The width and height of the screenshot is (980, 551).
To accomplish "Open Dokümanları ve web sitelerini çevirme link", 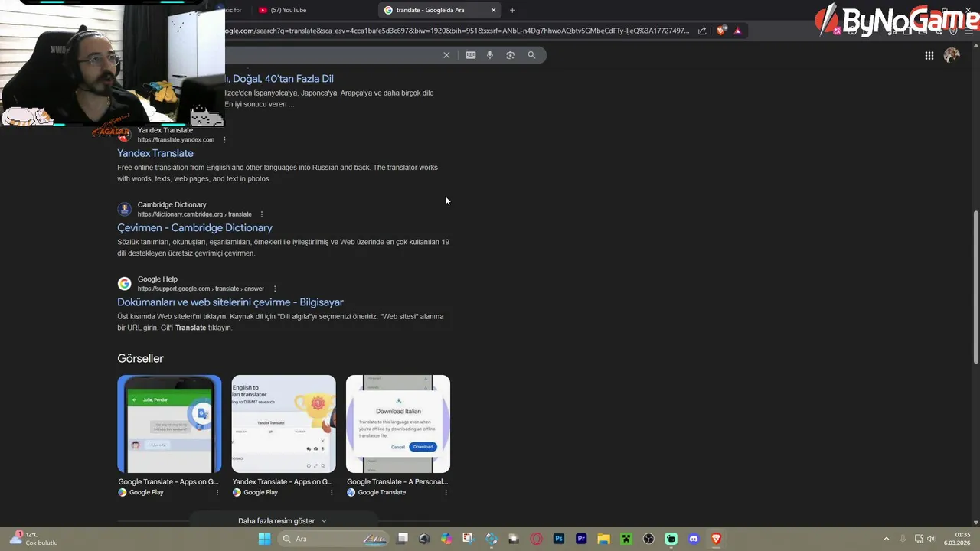I will 230,302.
